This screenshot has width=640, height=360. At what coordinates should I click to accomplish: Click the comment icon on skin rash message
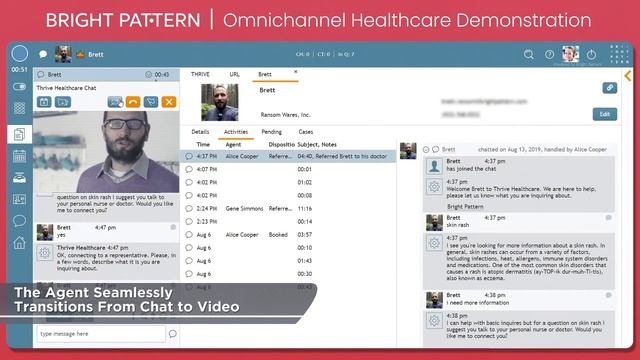point(609,218)
